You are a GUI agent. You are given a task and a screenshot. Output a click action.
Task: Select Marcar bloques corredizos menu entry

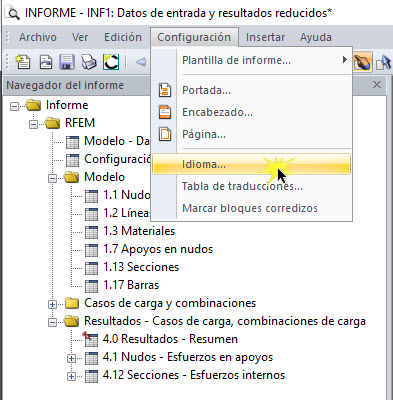pyautogui.click(x=252, y=208)
